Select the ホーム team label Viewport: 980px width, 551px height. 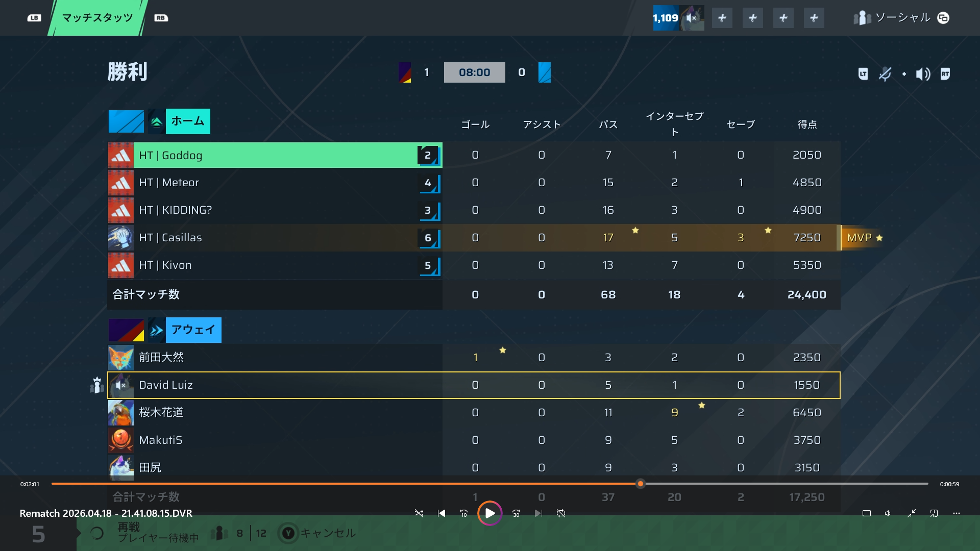tap(188, 121)
